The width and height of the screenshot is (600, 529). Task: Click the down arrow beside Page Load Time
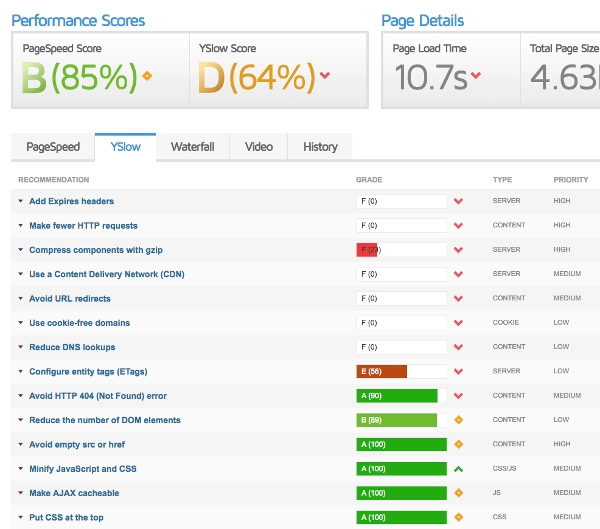476,75
